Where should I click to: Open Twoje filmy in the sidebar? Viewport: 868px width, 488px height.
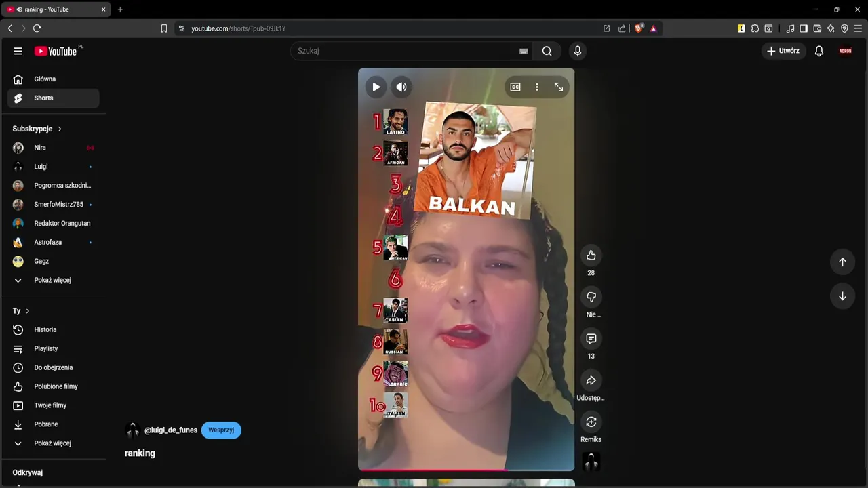tap(54, 405)
